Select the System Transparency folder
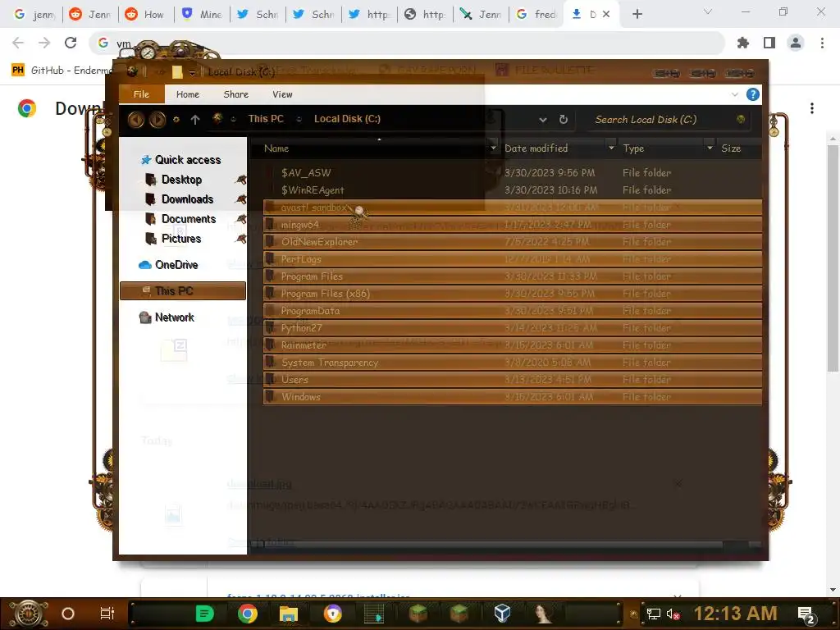This screenshot has width=840, height=630. 512,362
